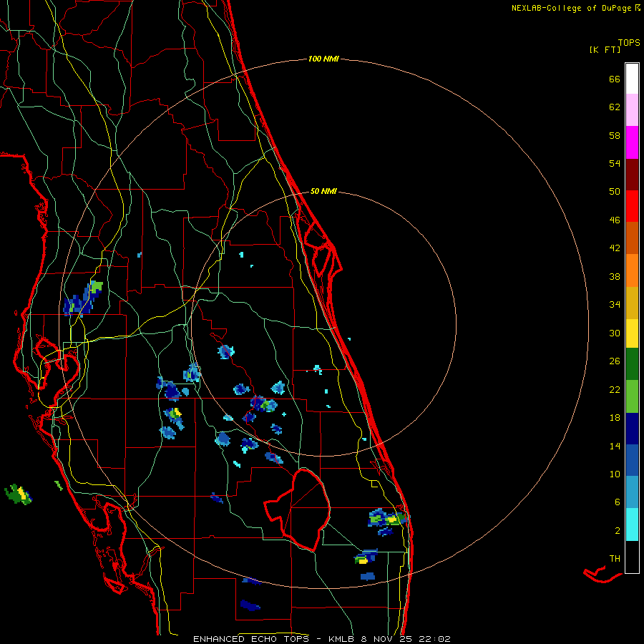
Task: Select the black TH swatch at legend bottom
Action: coord(632,557)
